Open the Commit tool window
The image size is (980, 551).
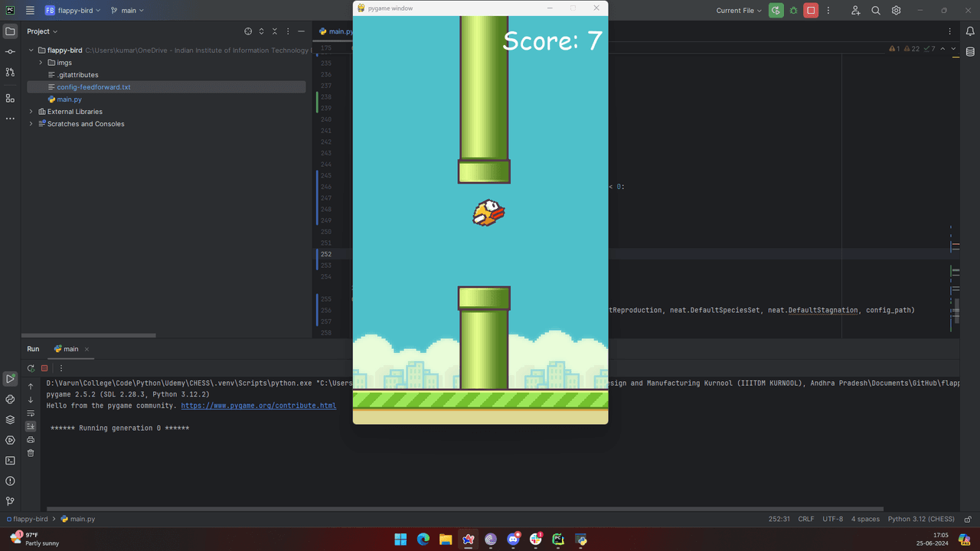click(x=10, y=51)
